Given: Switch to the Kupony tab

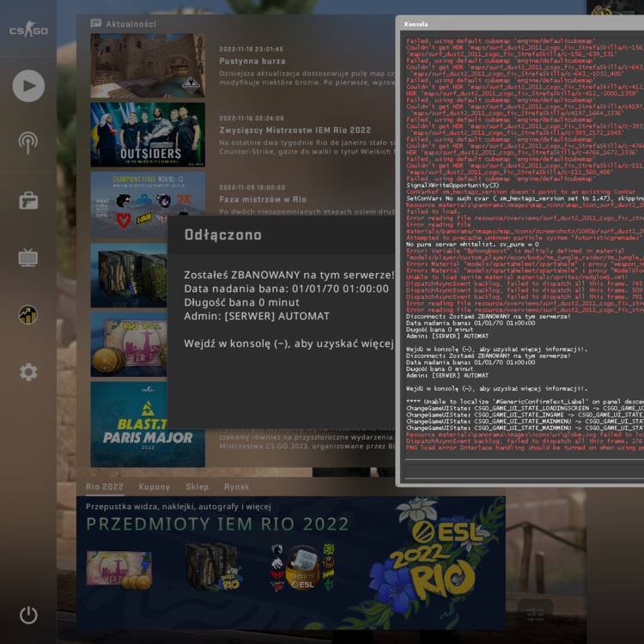Looking at the screenshot, I should (x=154, y=487).
